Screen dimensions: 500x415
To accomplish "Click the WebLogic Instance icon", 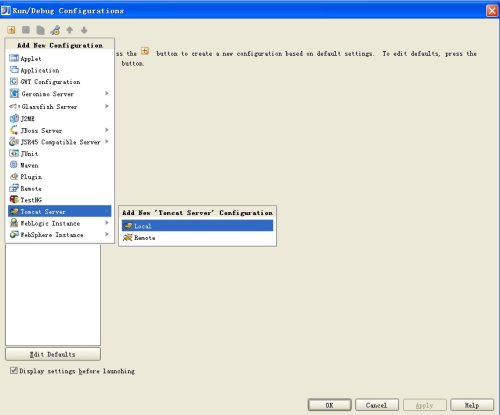I will pos(14,223).
